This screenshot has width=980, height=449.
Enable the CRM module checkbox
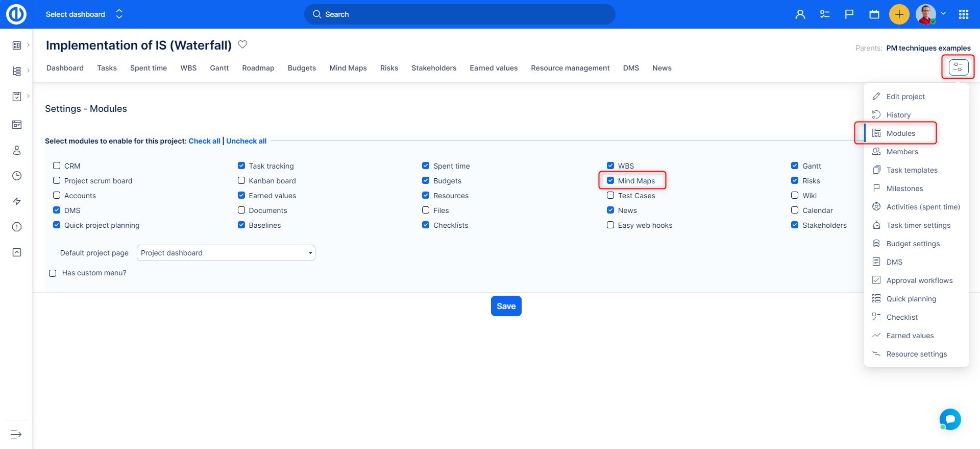(x=57, y=166)
